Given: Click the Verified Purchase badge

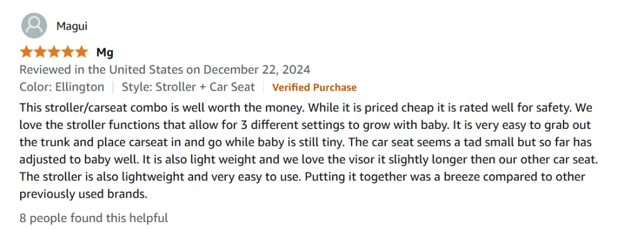Looking at the screenshot, I should (314, 87).
